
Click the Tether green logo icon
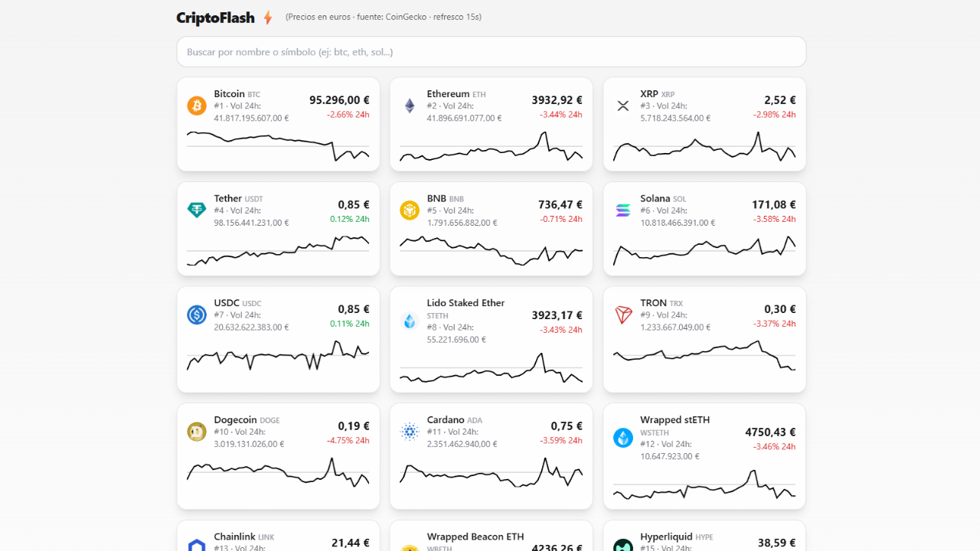coord(197,210)
